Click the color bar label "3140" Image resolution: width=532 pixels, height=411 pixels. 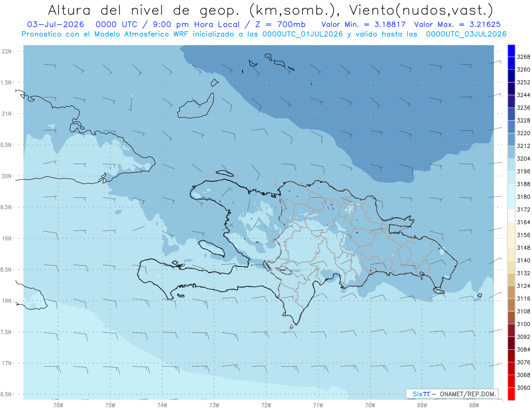tap(523, 260)
